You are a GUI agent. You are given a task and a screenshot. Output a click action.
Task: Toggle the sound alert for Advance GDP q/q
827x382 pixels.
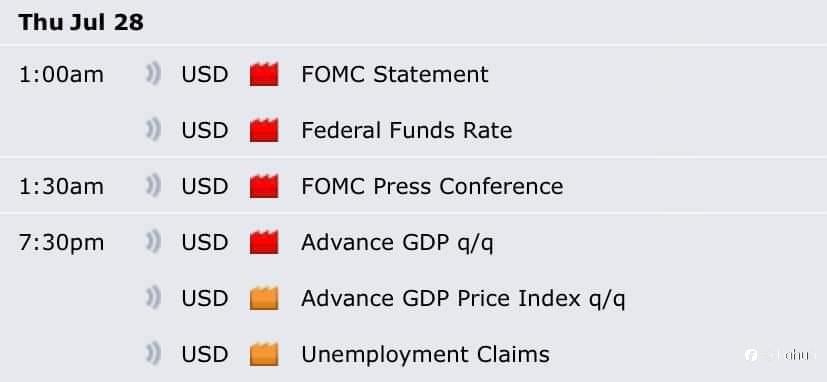point(153,242)
